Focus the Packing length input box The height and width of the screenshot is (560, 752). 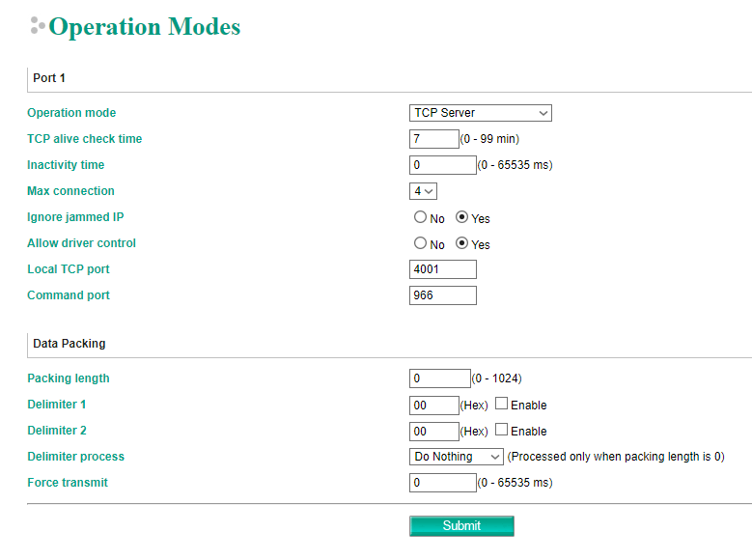click(439, 378)
